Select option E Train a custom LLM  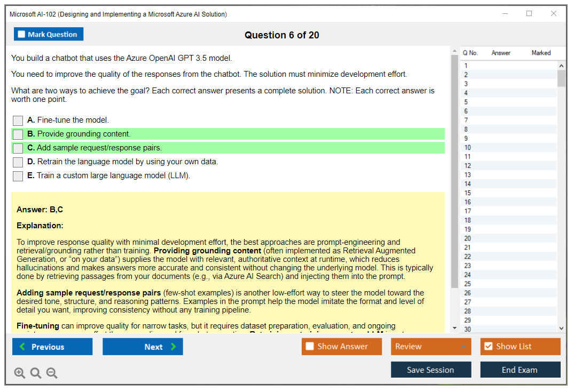pos(18,176)
